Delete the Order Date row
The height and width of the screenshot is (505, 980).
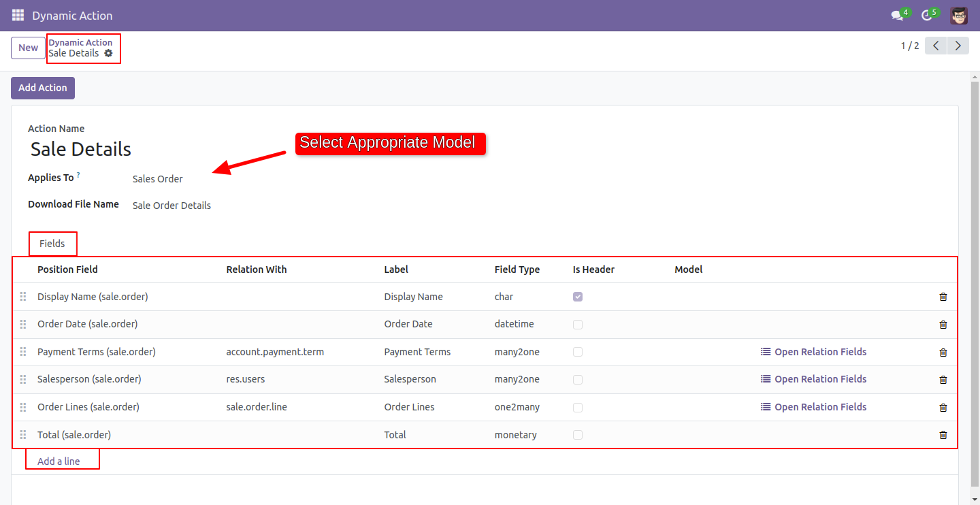click(x=943, y=325)
